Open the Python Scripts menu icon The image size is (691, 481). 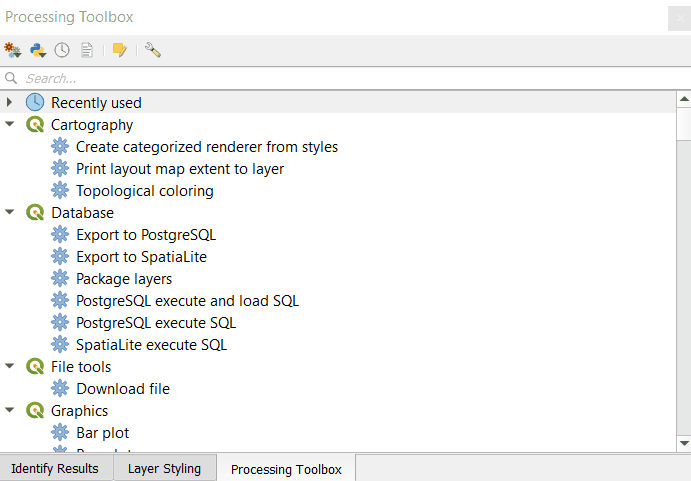click(38, 50)
